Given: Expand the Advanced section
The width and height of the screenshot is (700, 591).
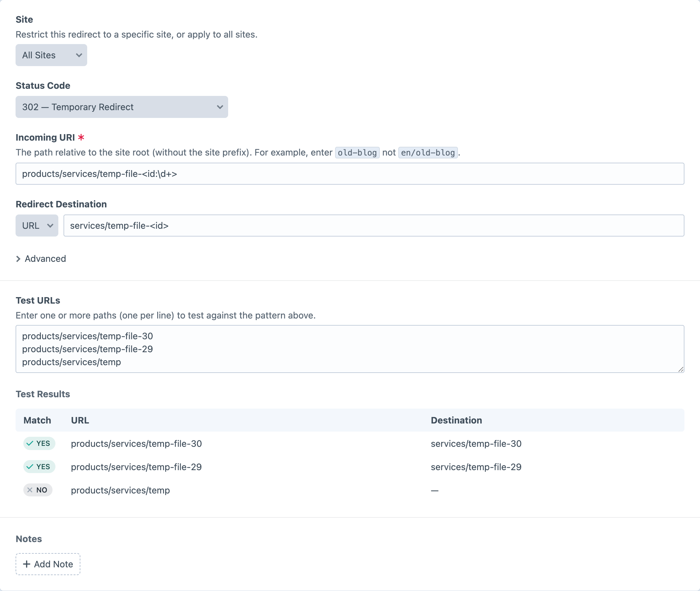Looking at the screenshot, I should click(41, 259).
